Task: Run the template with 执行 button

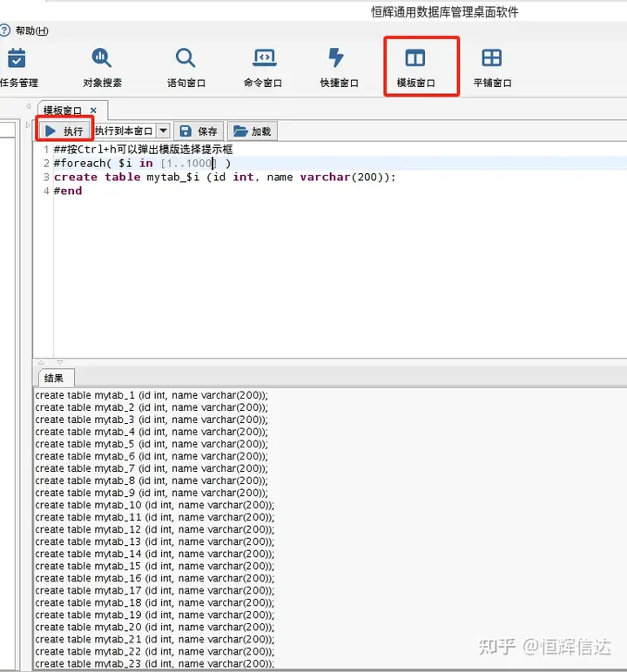Action: pos(64,131)
